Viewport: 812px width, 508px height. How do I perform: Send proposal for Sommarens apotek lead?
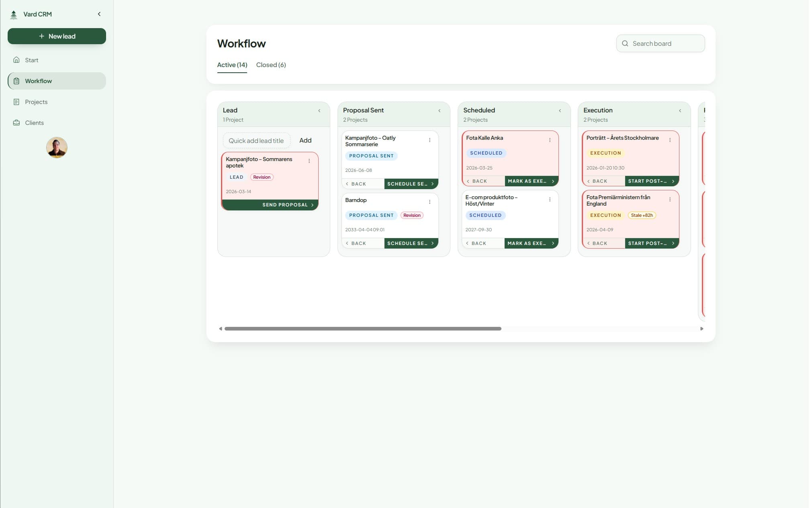[285, 205]
